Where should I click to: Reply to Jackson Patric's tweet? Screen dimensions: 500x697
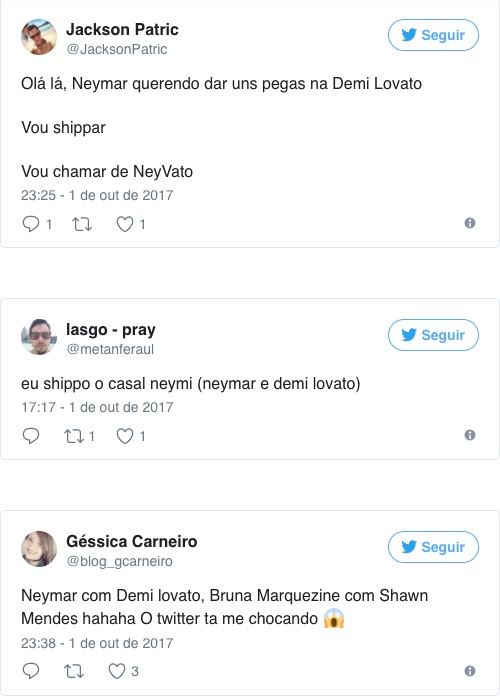[x=31, y=224]
